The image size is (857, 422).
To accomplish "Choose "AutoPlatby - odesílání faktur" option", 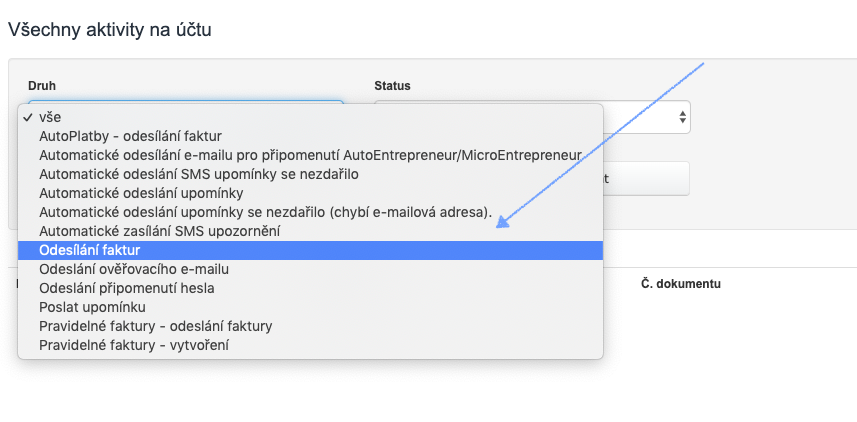I will click(130, 136).
